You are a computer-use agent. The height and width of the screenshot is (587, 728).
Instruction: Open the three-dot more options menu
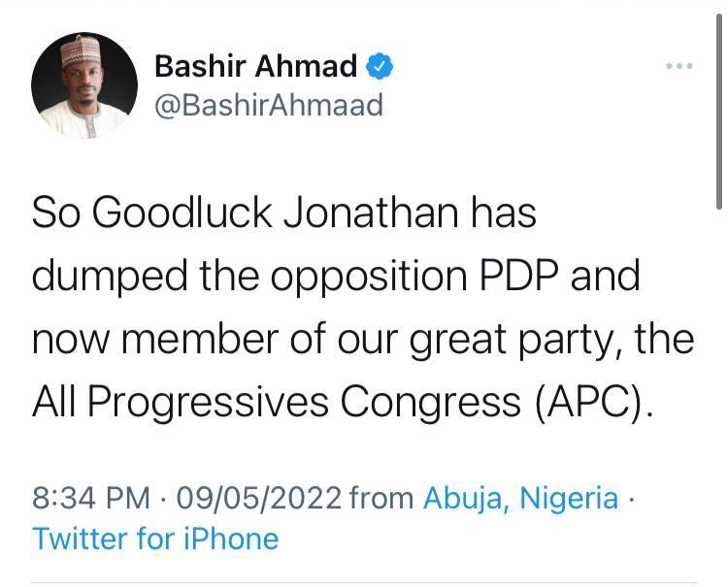[679, 67]
